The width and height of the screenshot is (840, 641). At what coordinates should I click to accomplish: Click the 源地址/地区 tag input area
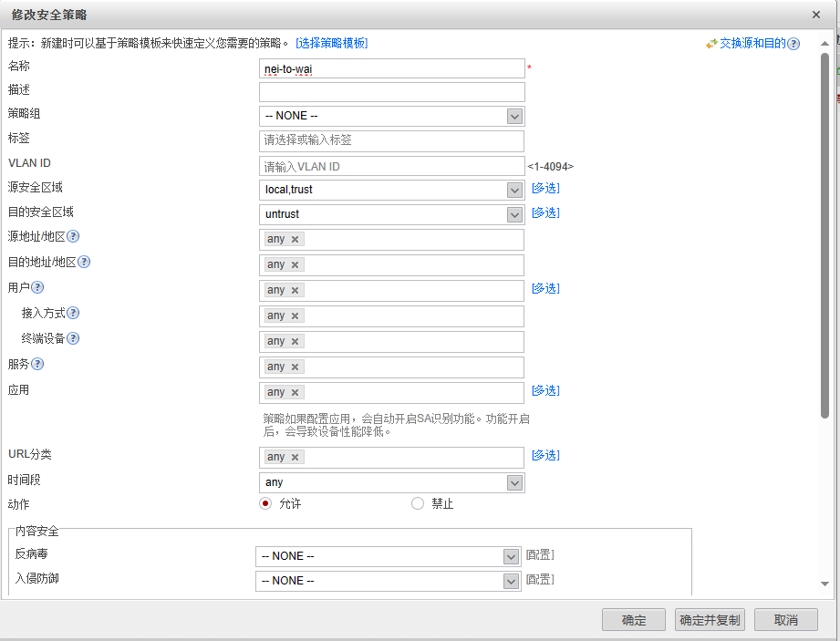391,240
